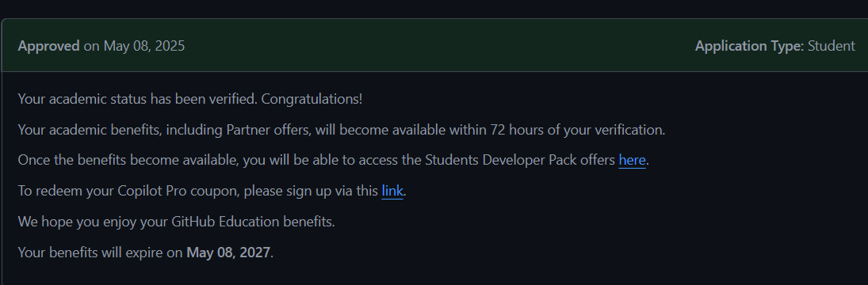Follow the Copilot Pro coupon 'link' hyperlink
This screenshot has height=285, width=868.
392,191
